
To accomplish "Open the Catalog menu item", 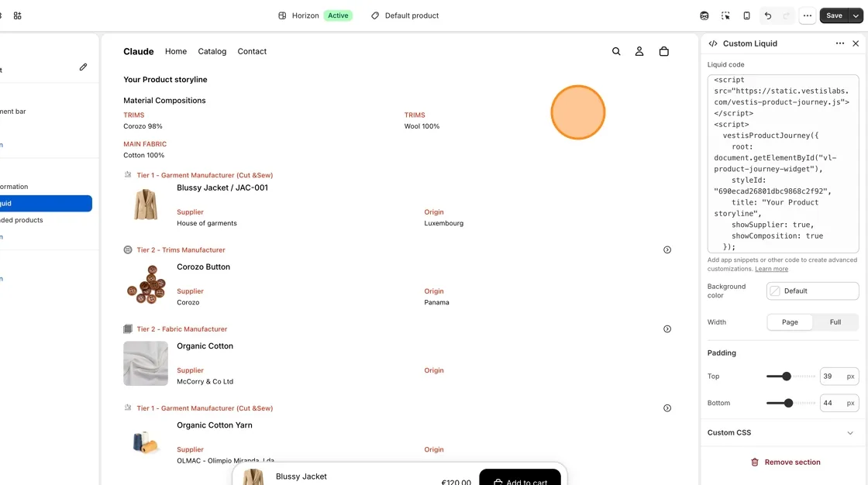I will [x=212, y=51].
